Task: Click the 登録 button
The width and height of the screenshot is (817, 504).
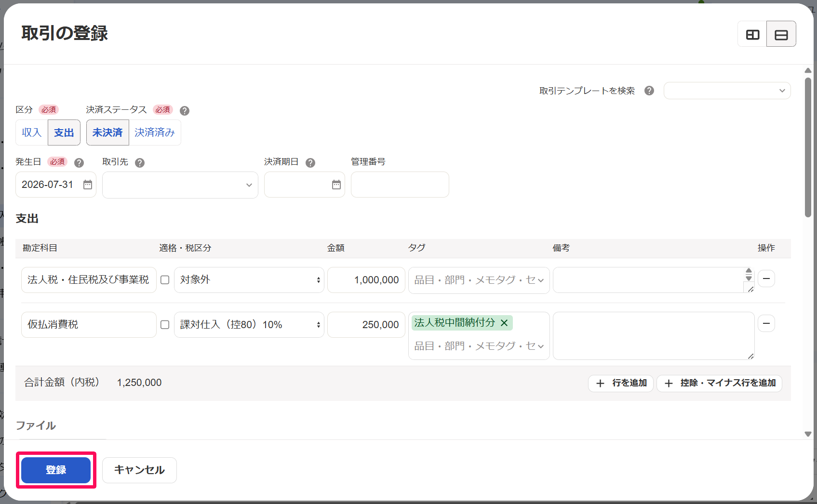Action: click(x=56, y=470)
